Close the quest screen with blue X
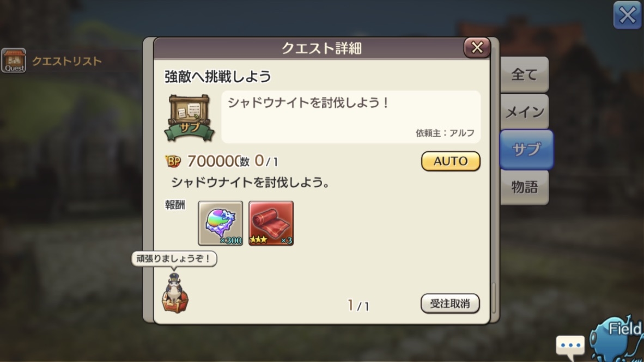644x362 pixels. (627, 16)
